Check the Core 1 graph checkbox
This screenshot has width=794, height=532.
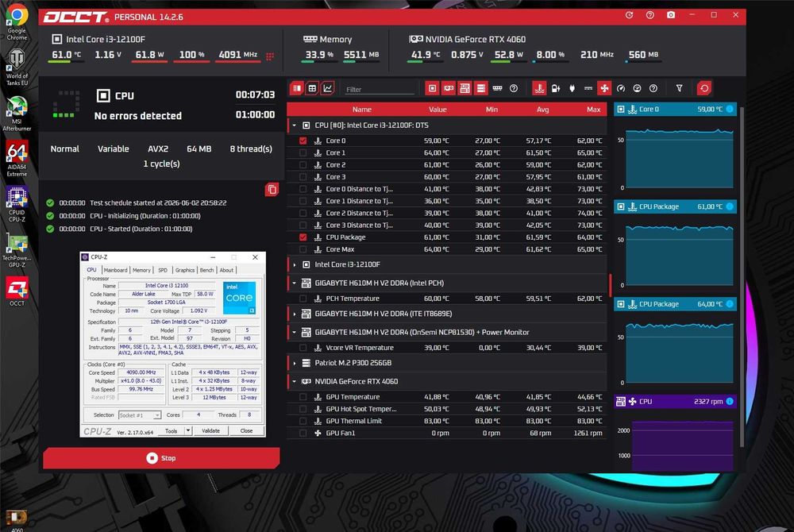(303, 153)
